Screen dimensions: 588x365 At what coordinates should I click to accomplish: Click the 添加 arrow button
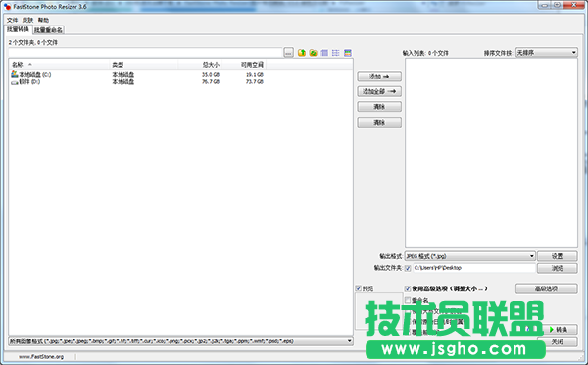(379, 77)
